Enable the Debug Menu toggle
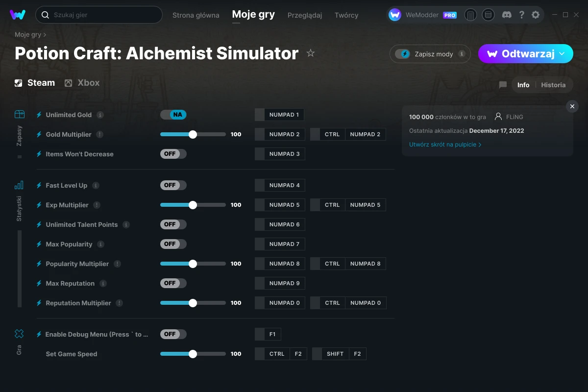The width and height of the screenshot is (588, 392). pyautogui.click(x=173, y=334)
